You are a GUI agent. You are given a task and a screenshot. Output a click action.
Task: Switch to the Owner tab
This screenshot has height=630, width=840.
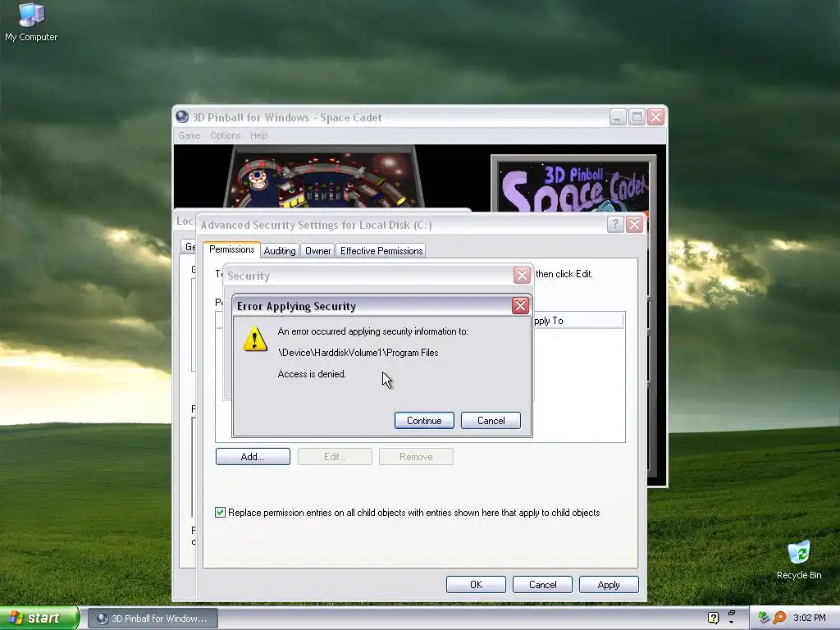[x=317, y=251]
